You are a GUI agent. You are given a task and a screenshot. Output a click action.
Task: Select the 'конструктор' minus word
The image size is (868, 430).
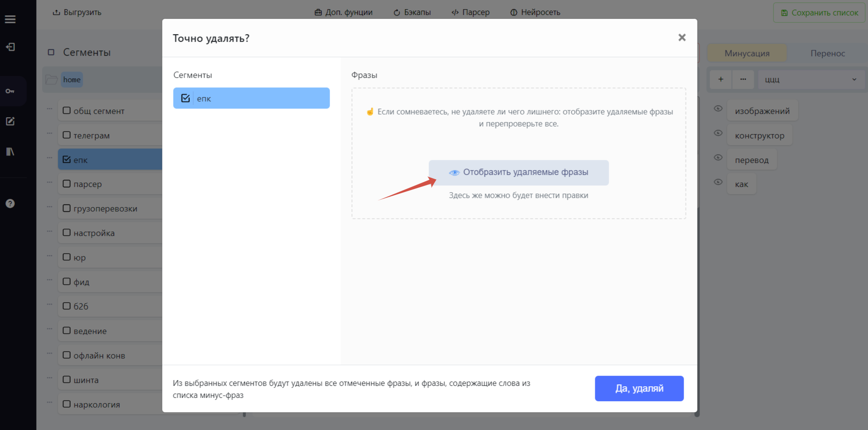pos(759,135)
